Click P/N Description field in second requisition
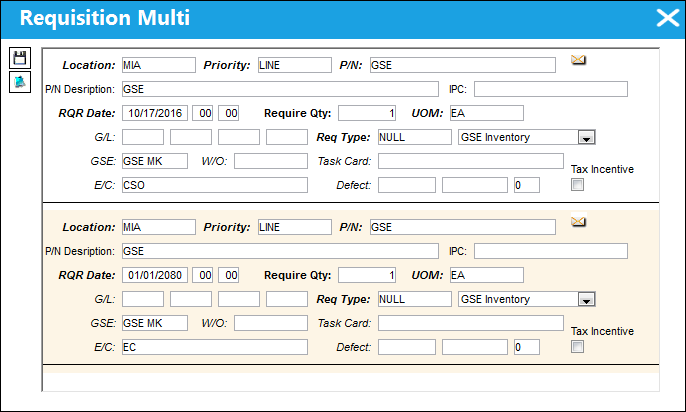The image size is (686, 412). point(280,251)
